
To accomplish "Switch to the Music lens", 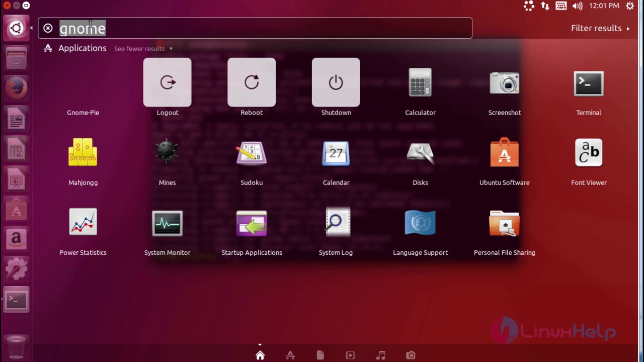I will pos(381,355).
